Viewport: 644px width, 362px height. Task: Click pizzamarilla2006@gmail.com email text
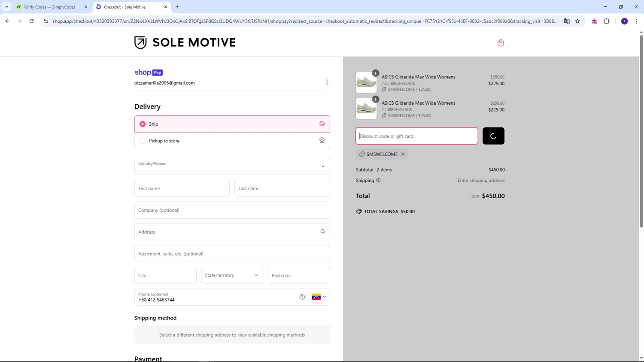tap(164, 83)
